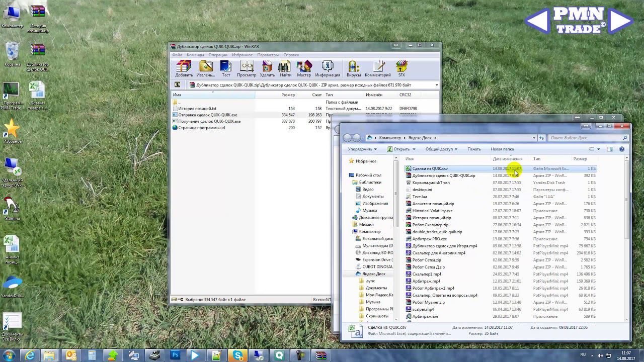Open the Файл menu in WinRAR
Screen dimensions: 644x362
click(177, 55)
